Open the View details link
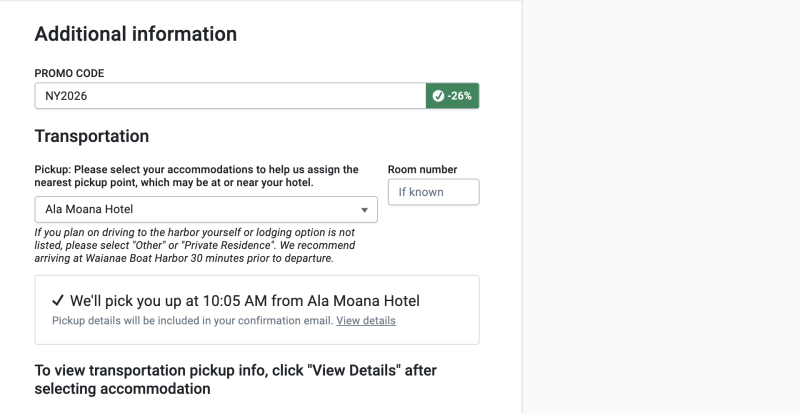Screen dimensions: 800x413 pyautogui.click(x=366, y=321)
